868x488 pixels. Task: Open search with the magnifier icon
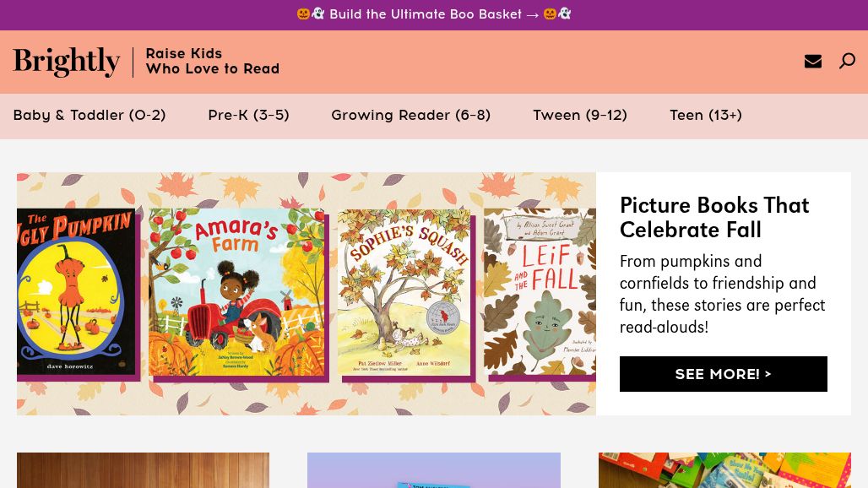847,61
